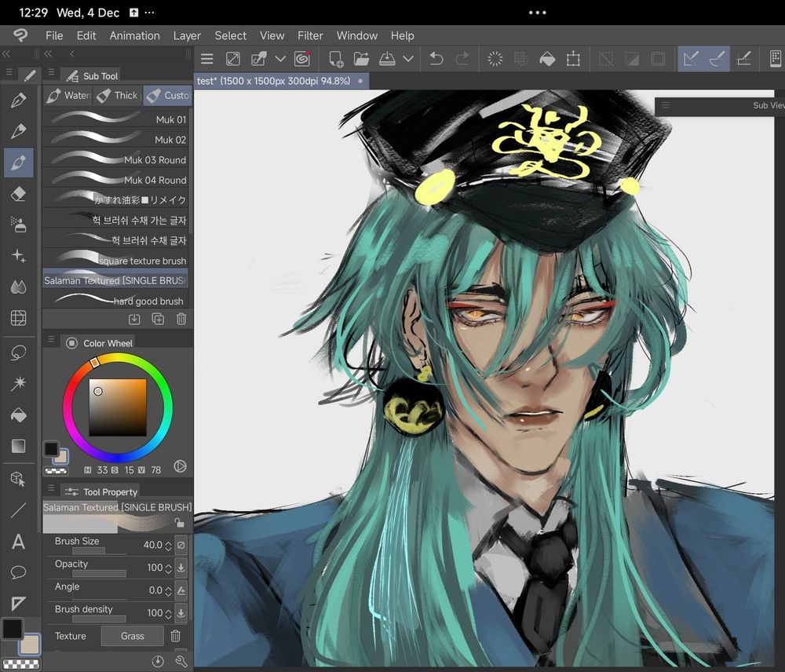Open the Sub Tool palette menu
The height and width of the screenshot is (672, 785).
coord(51,72)
